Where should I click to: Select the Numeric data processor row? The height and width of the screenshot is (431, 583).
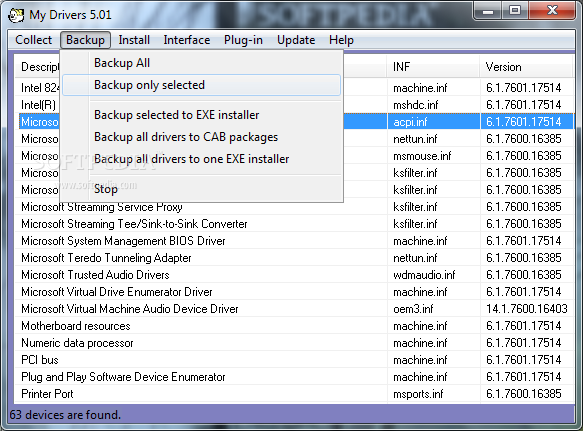pos(294,343)
